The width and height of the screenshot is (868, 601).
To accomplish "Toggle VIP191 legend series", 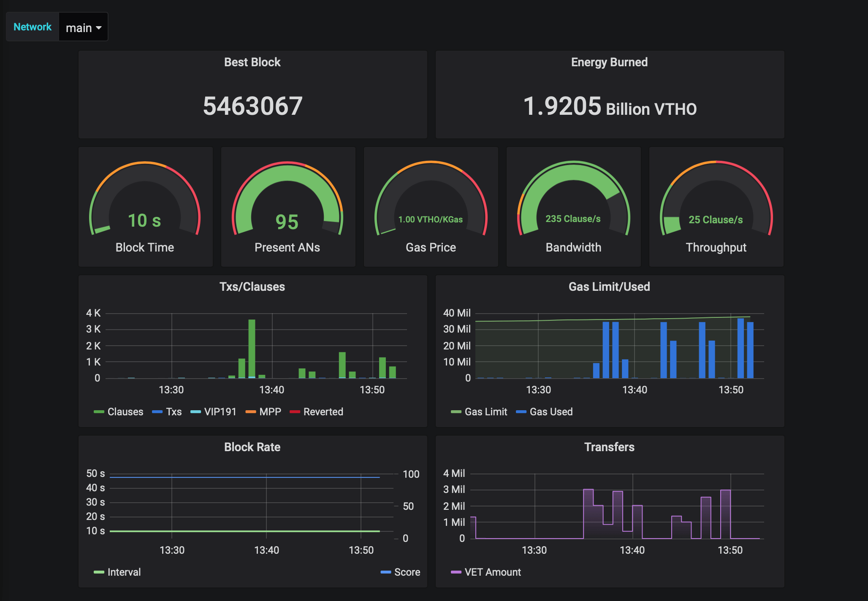I will [x=220, y=411].
